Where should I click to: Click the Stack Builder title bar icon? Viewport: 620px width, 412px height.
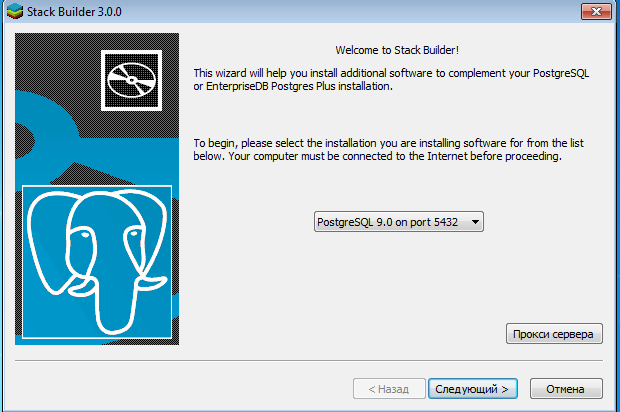(x=15, y=11)
